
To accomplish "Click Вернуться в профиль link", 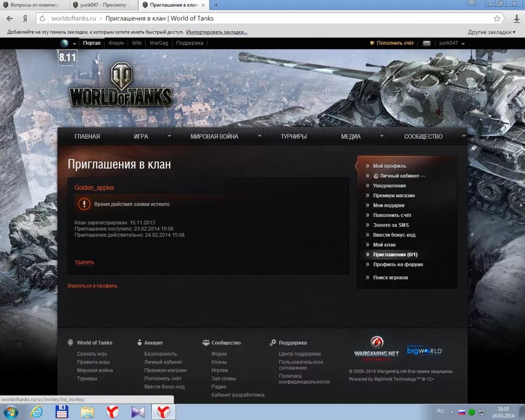I will [x=92, y=286].
